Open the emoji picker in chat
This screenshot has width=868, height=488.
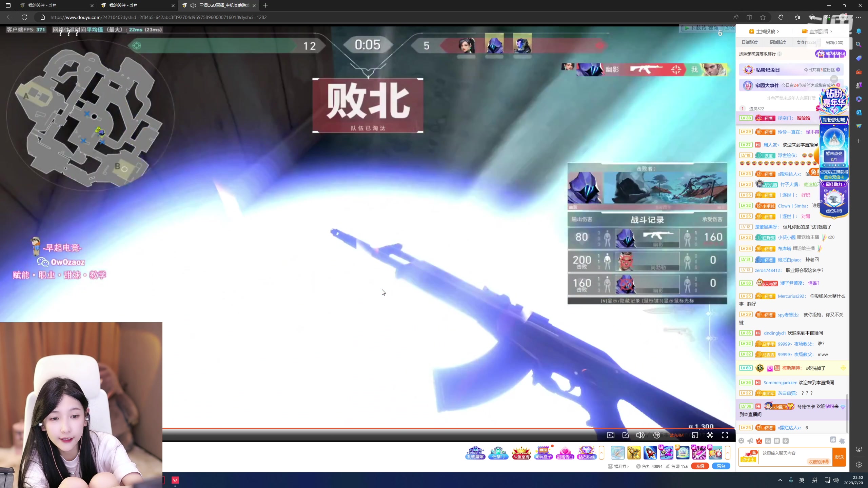741,441
